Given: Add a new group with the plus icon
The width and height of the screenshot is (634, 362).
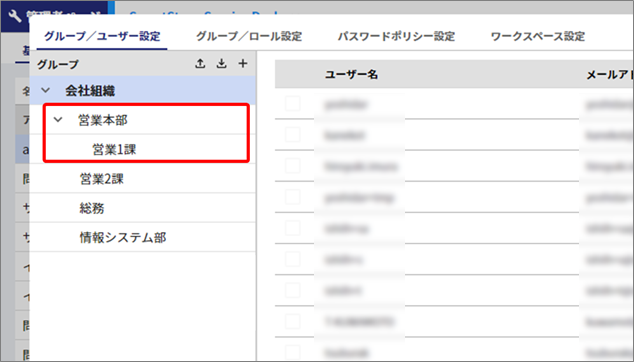Looking at the screenshot, I should pos(243,64).
